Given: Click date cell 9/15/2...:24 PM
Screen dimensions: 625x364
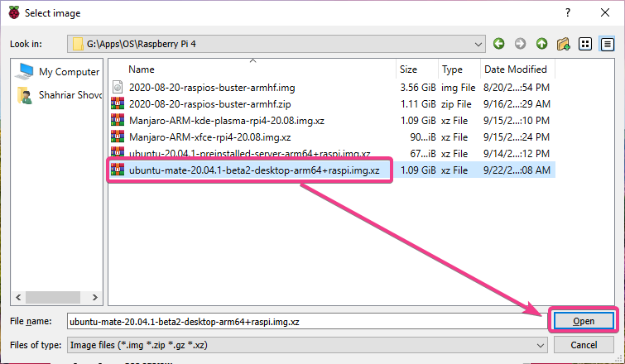Looking at the screenshot, I should point(517,137).
